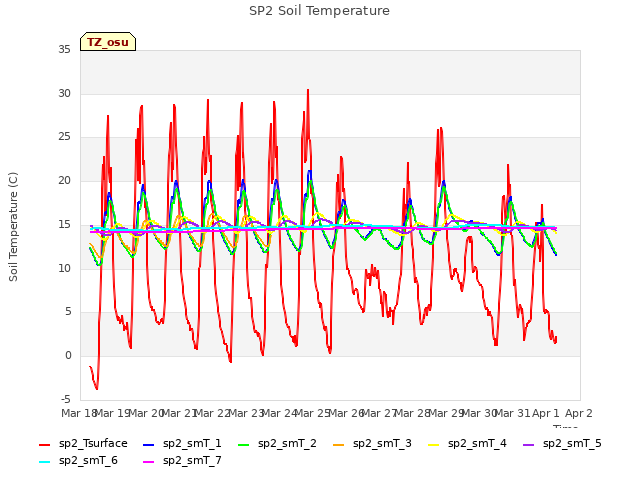Click the blue sp2_smT_1 color marker
This screenshot has width=640, height=480.
point(149,444)
